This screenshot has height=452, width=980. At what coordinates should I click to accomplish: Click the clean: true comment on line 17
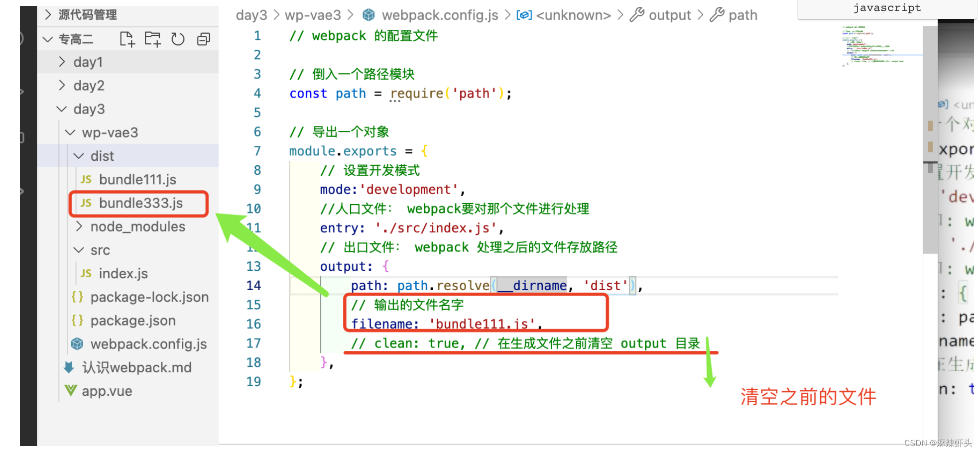pos(525,343)
